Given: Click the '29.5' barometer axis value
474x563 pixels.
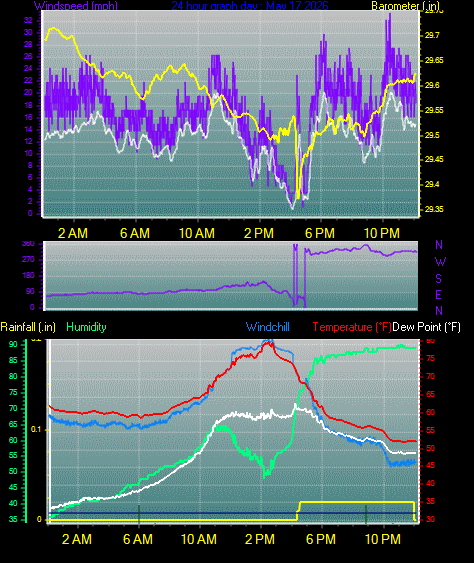Looking at the screenshot, I should coord(432,135).
